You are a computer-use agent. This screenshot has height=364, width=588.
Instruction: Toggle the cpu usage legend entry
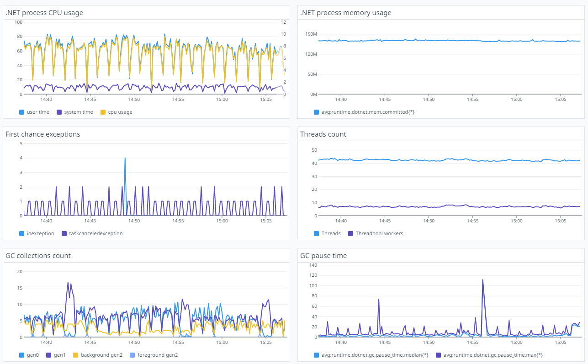click(116, 112)
